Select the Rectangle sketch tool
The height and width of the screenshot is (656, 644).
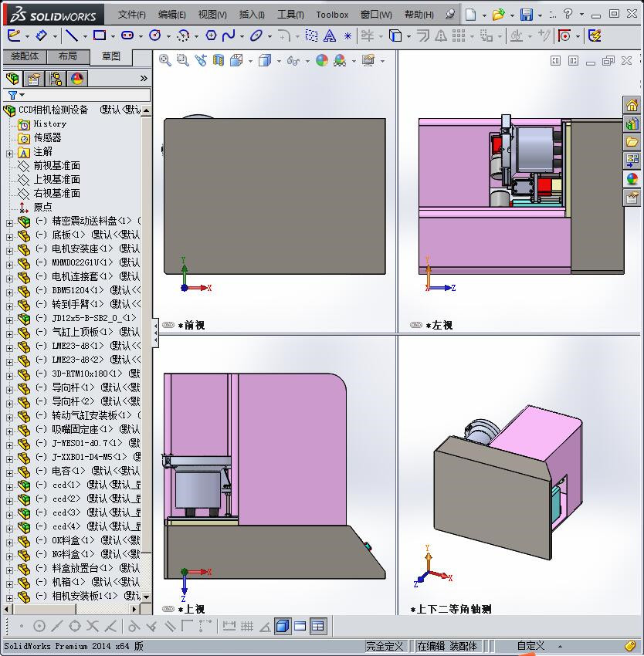[100, 36]
